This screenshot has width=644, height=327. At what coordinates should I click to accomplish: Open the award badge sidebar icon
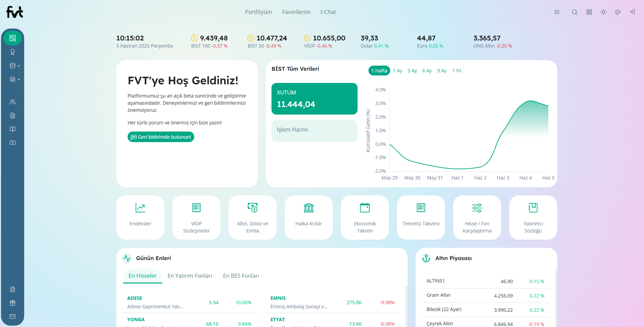[13, 52]
